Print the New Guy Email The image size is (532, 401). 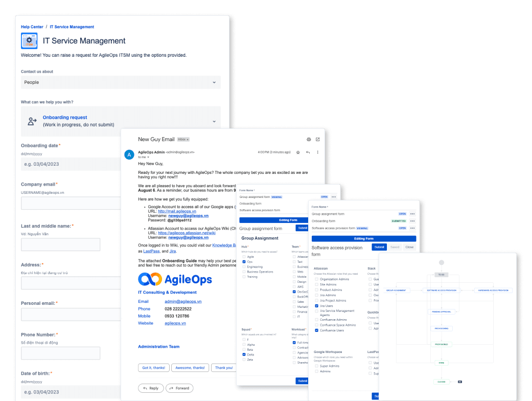click(308, 140)
